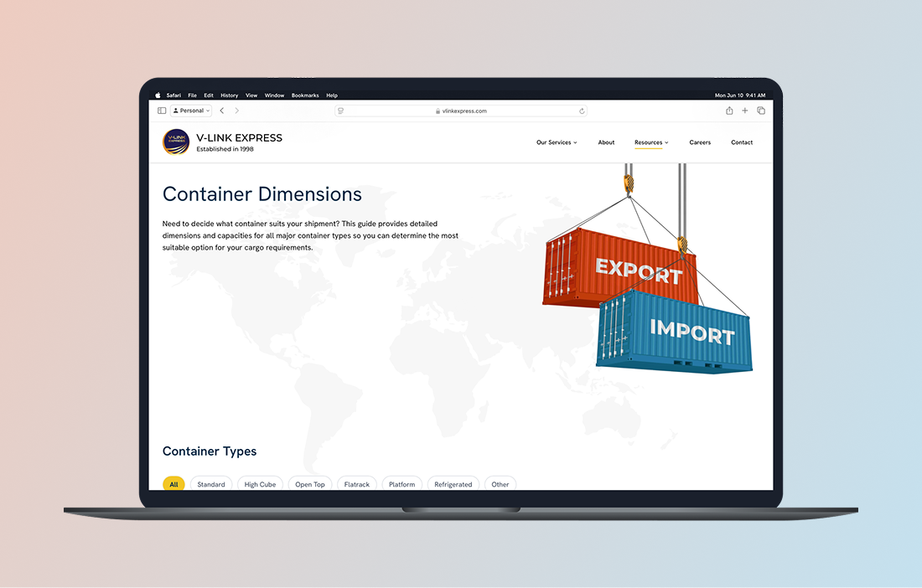Open a new tab with plus icon

(x=745, y=111)
